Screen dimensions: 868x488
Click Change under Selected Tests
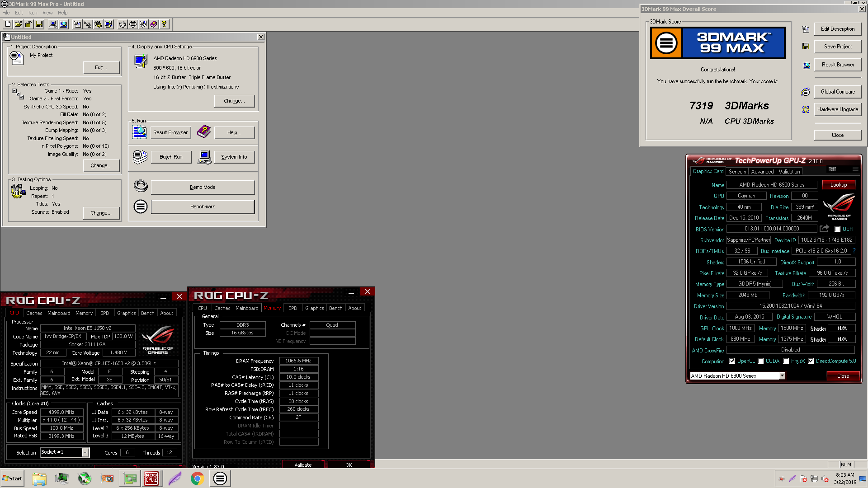pyautogui.click(x=101, y=165)
